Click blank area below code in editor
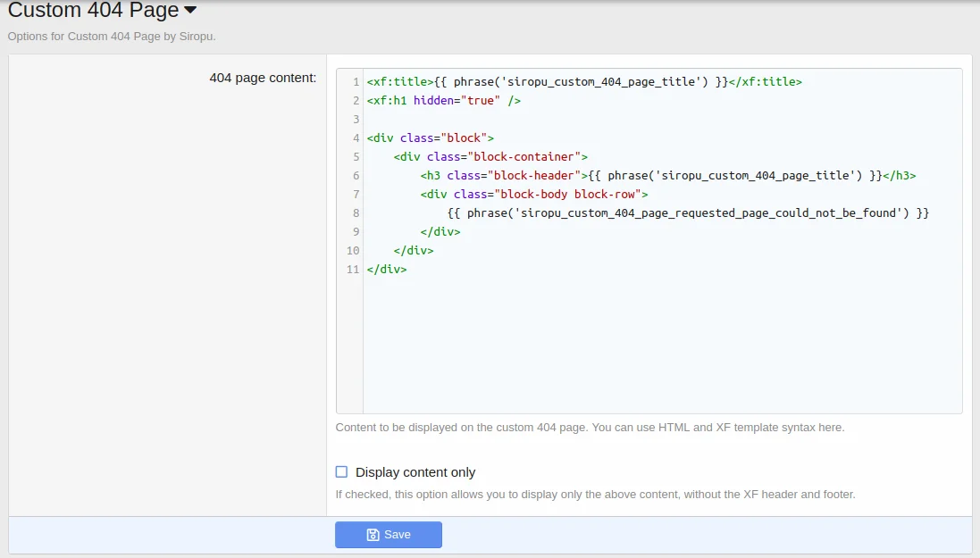The height and width of the screenshot is (558, 980). [661, 348]
